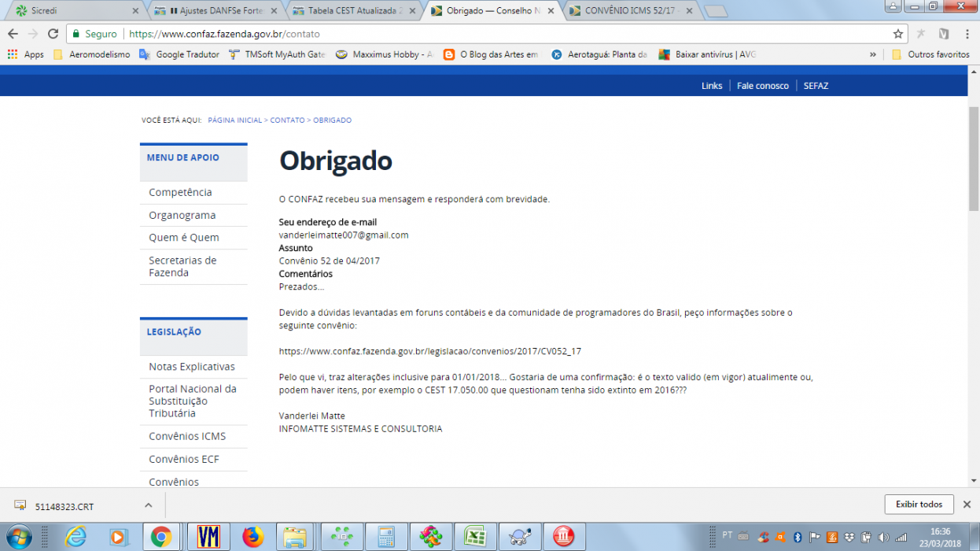Open the Bluetooth tray icon
This screenshot has width=980, height=551.
(x=797, y=538)
